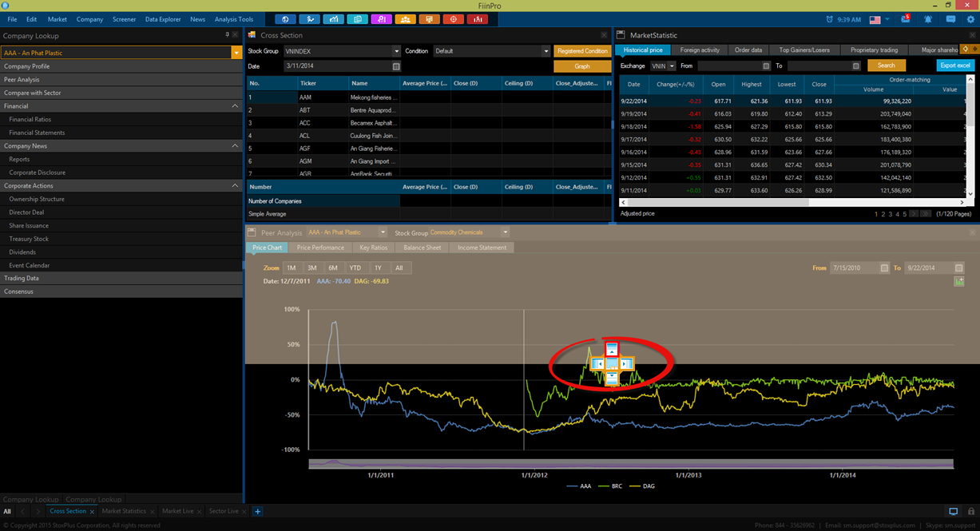Open the AAA - An Phat Plastic company dropdown

click(236, 53)
